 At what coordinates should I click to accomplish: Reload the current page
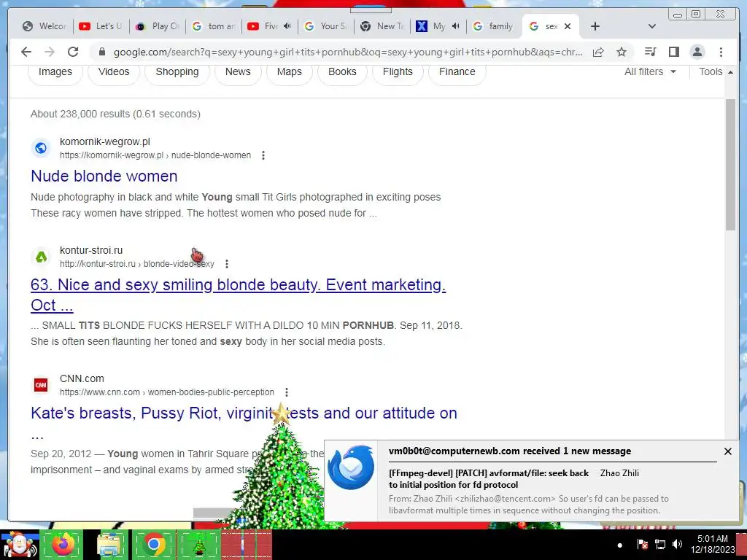coord(73,52)
